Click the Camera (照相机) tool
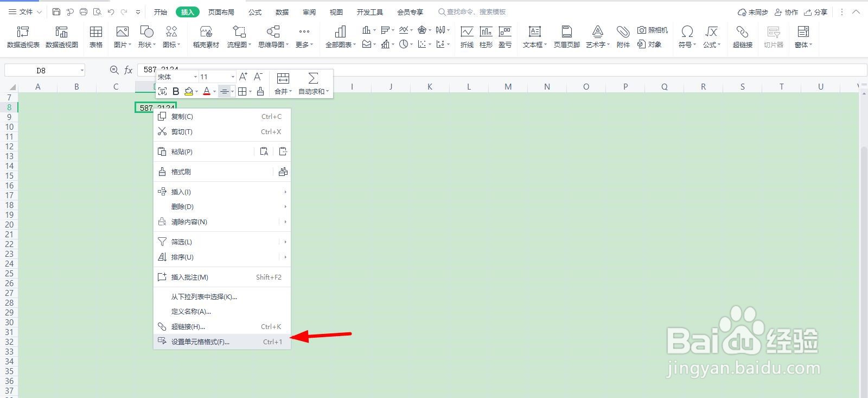Screen dimensions: 868x398 click(x=653, y=30)
